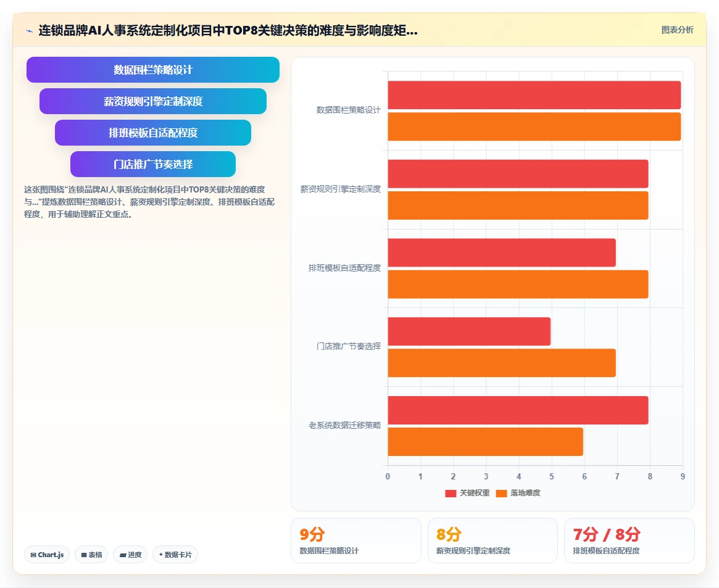This screenshot has width=719, height=588.
Task: Click the 数据卡片 tag chip
Action: 175,555
